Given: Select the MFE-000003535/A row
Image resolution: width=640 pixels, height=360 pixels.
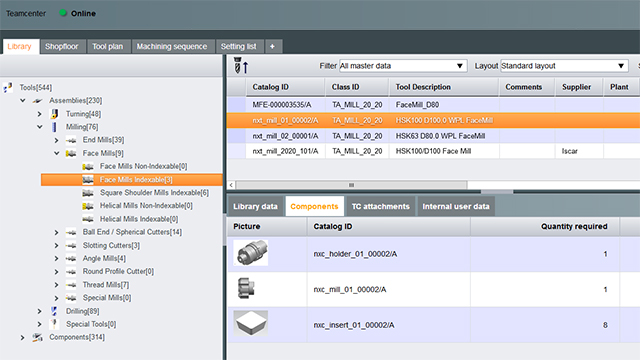Looking at the screenshot, I should pos(433,105).
